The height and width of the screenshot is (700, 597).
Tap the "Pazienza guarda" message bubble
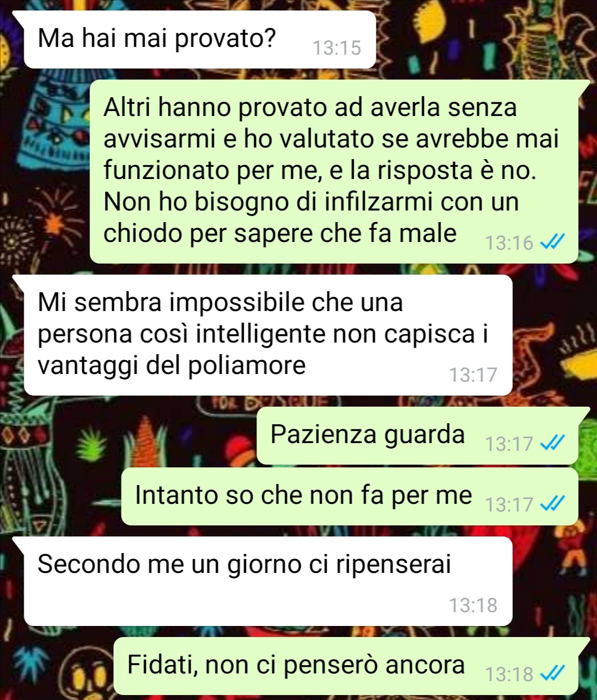[417, 435]
